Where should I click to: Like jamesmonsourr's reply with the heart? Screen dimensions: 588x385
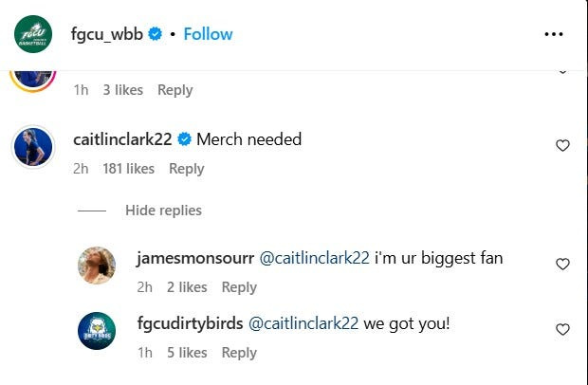click(562, 264)
